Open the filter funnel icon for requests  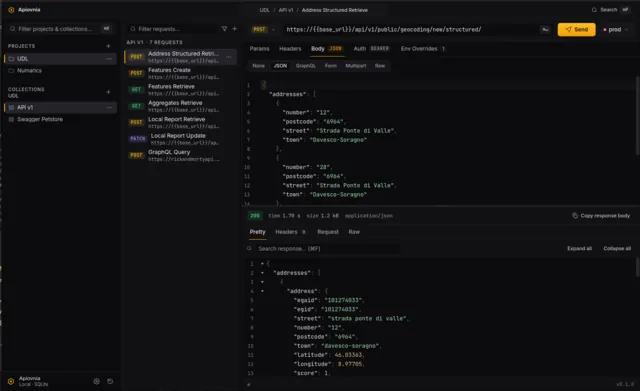224,29
